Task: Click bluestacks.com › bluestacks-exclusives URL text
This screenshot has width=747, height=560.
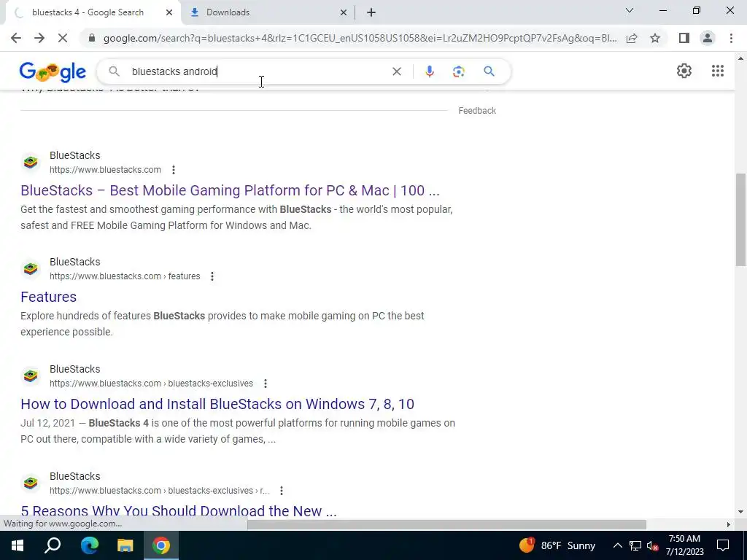Action: coord(151,384)
